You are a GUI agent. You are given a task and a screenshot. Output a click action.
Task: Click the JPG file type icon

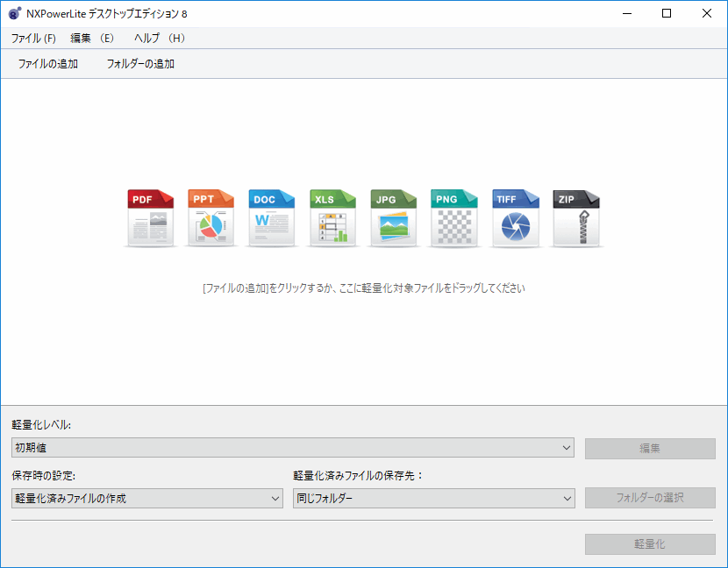tap(393, 217)
